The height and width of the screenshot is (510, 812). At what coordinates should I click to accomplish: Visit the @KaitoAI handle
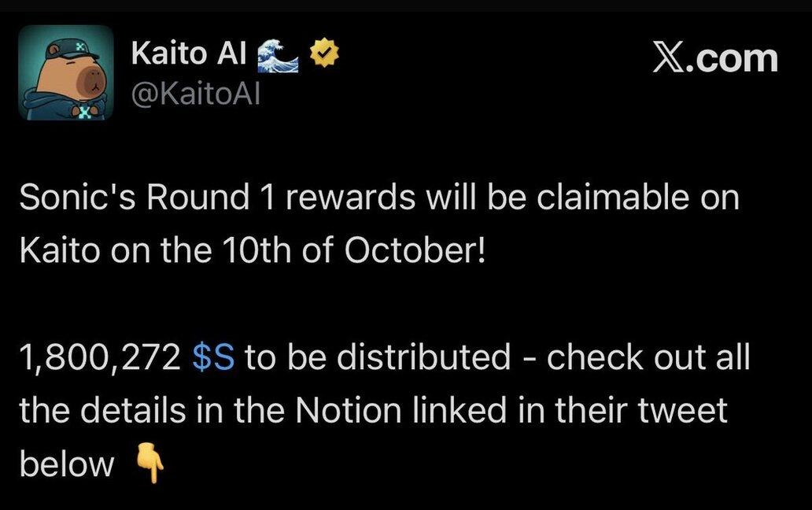(x=194, y=96)
